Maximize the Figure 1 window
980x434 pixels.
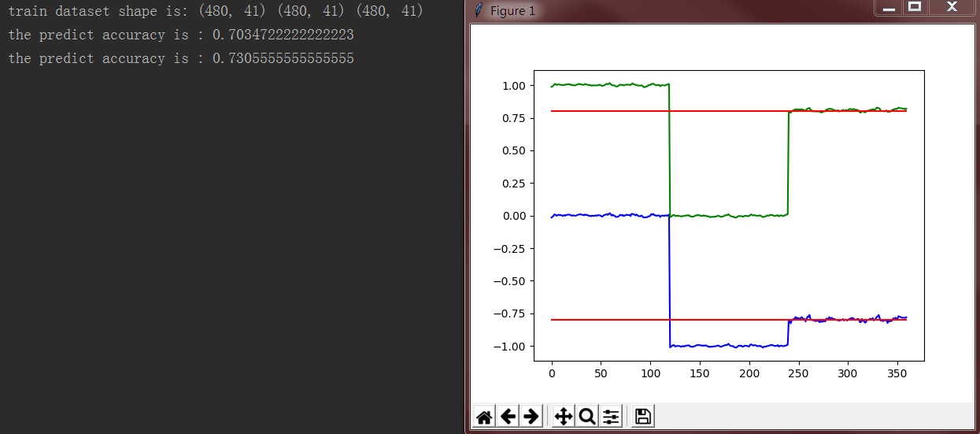tap(915, 7)
